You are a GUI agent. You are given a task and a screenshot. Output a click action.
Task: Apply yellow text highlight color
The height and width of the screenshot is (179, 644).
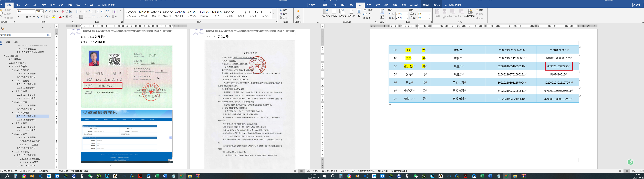click(x=53, y=17)
